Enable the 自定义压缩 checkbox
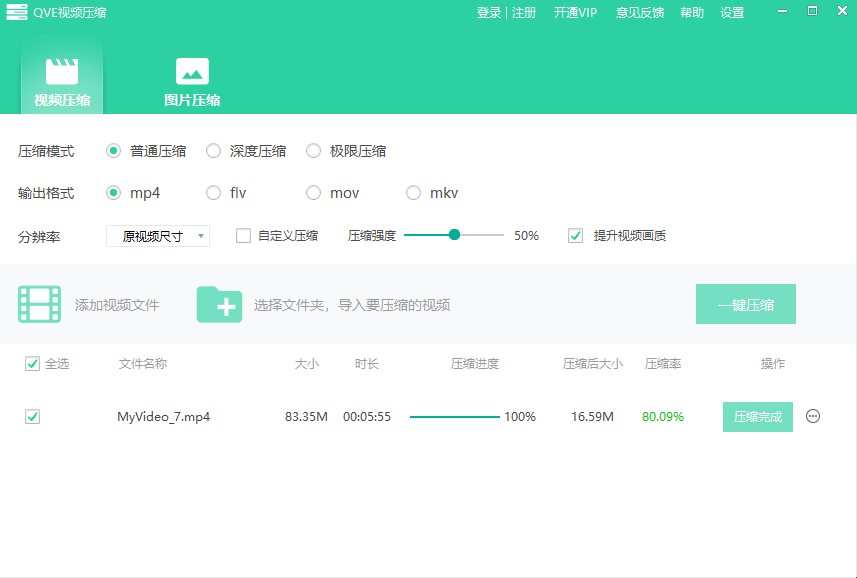857x578 pixels. click(243, 236)
